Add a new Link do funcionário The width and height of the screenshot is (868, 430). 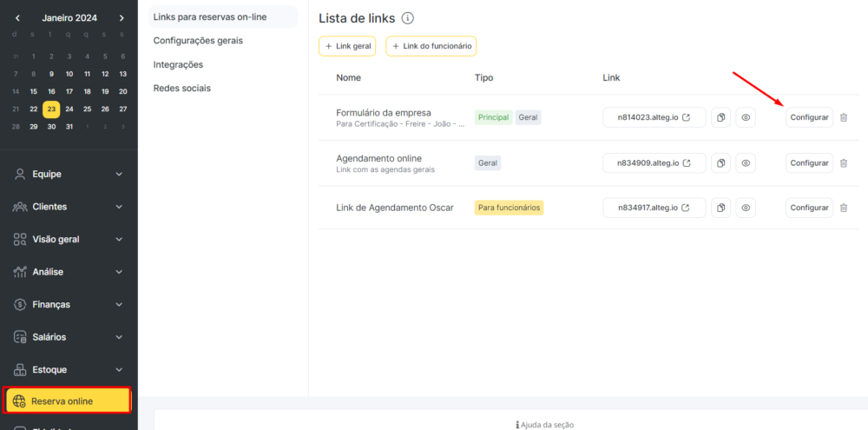click(431, 47)
